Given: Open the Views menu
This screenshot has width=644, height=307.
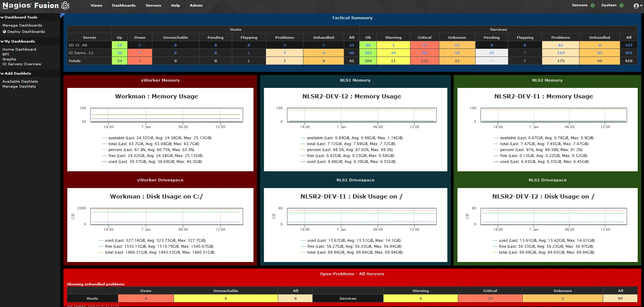Looking at the screenshot, I should pos(96,6).
